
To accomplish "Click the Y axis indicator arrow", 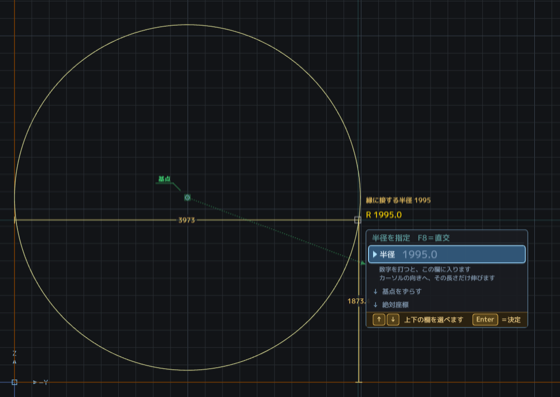I will pyautogui.click(x=35, y=382).
